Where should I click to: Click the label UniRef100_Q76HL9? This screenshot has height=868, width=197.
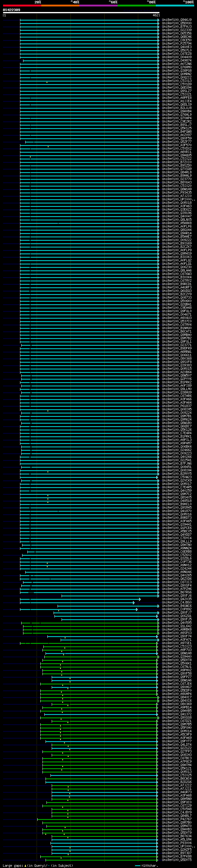pos(177,115)
